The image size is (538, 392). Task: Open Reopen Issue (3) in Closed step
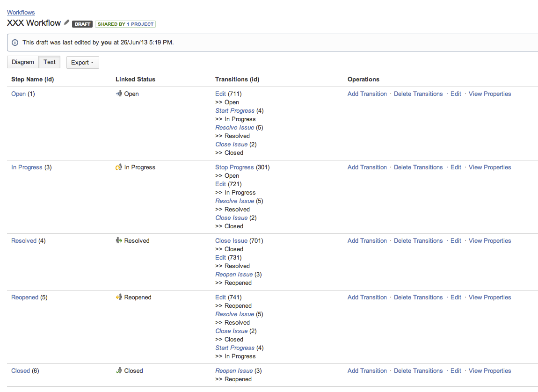coord(234,370)
